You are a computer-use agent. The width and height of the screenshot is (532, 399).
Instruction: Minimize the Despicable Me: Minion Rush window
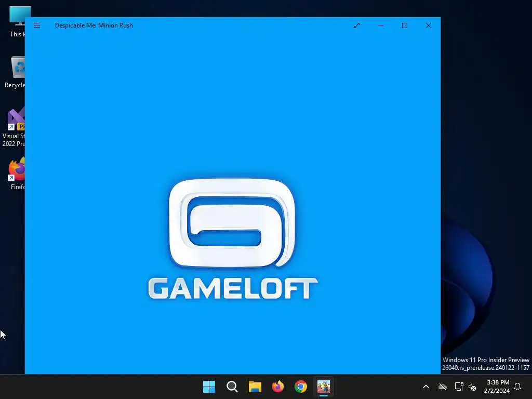tap(381, 25)
